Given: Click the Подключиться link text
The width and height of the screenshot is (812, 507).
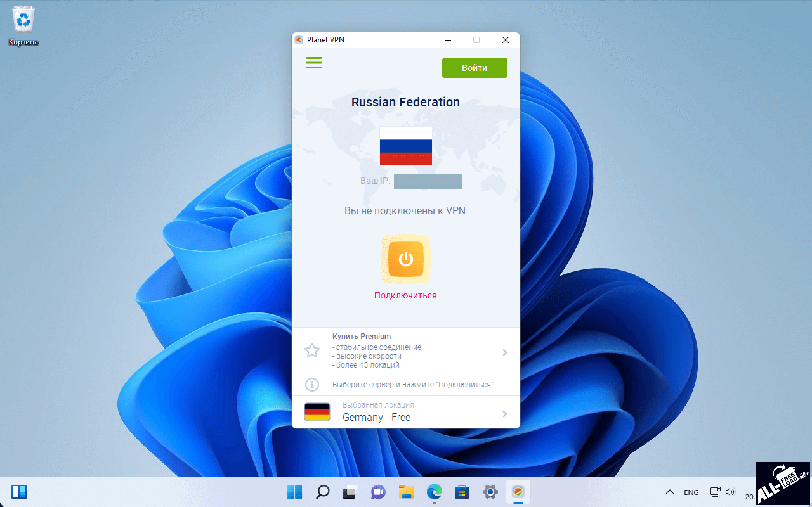Looking at the screenshot, I should click(405, 295).
